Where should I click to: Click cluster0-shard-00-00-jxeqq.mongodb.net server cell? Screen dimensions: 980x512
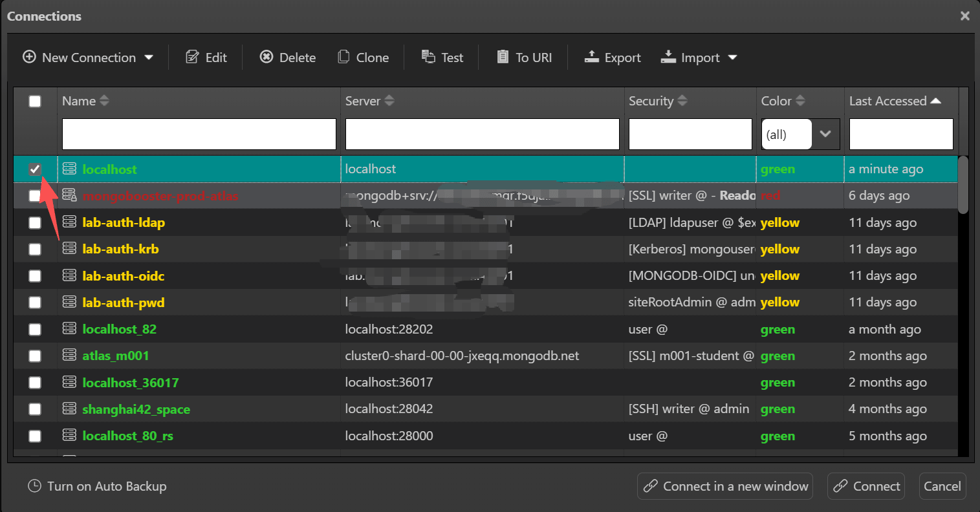483,356
